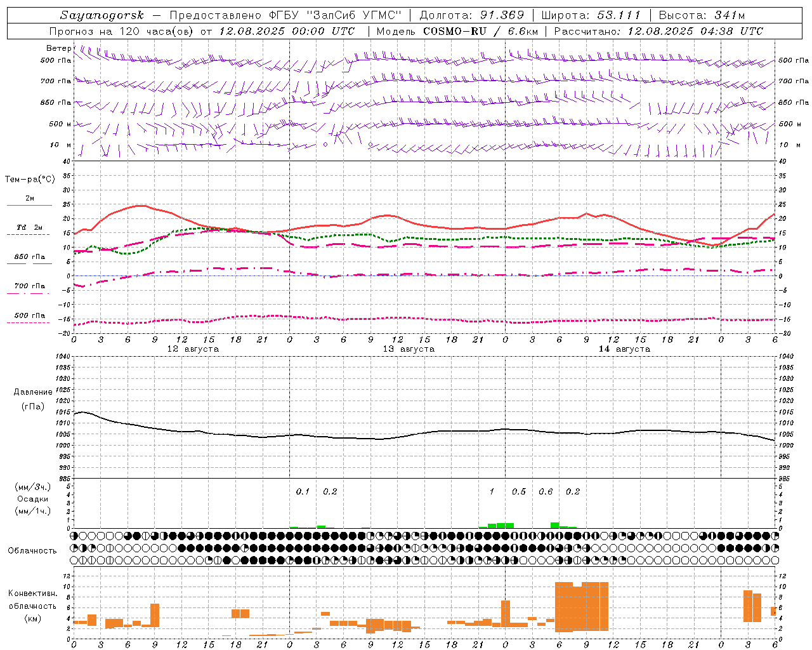Screen dimensions: 812x650
Task: Click the 'Td 2м' dew point legend entry
Action: tap(30, 227)
